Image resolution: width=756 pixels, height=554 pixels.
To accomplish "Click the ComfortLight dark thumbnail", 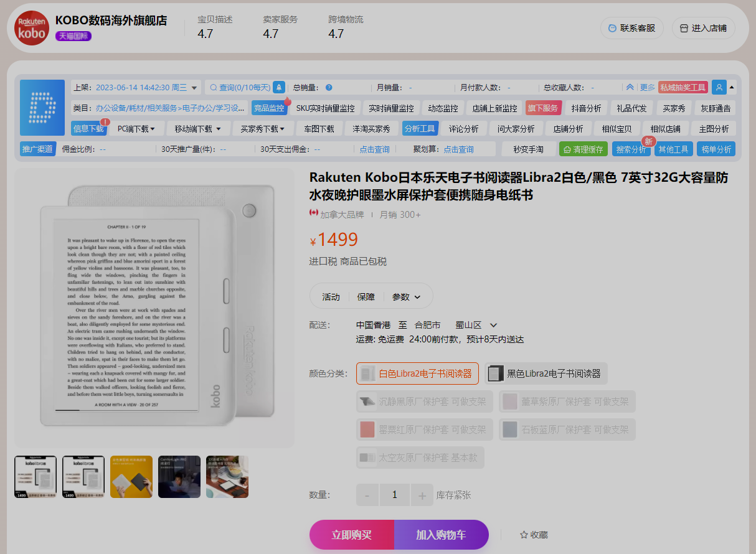I will [179, 477].
